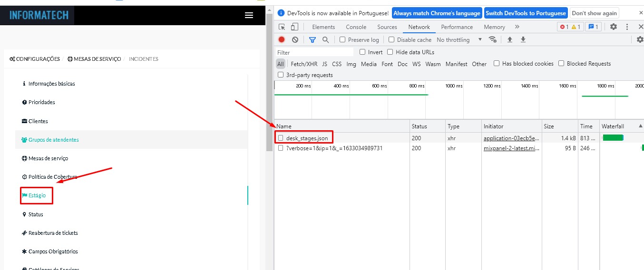Select the desk_stages.json network request

[x=307, y=138]
